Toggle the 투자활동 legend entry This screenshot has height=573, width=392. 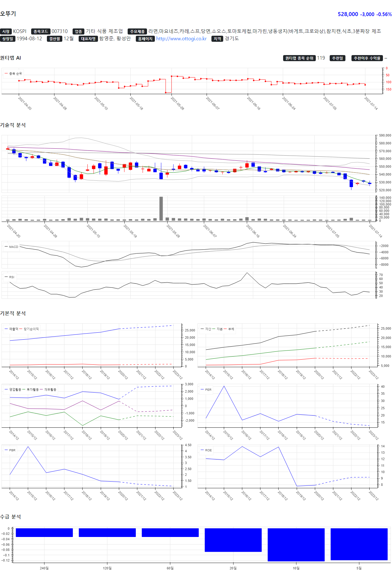pyautogui.click(x=31, y=390)
